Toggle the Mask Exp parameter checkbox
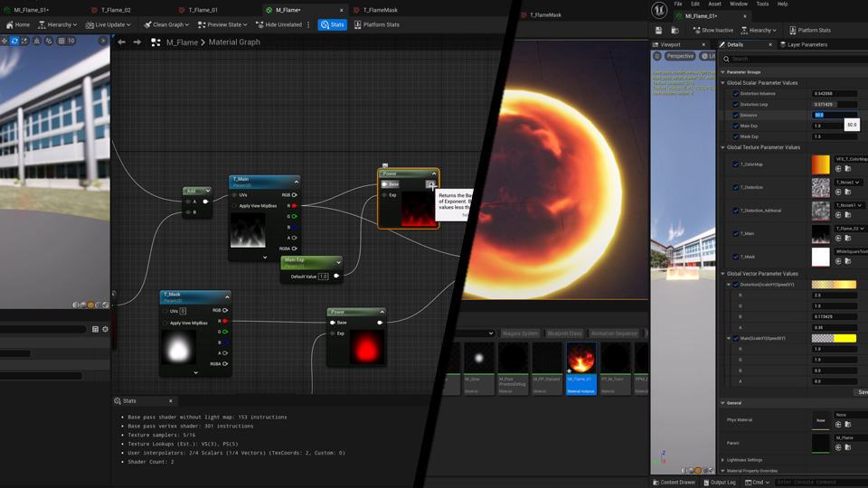Screen dimensions: 868x488 point(735,136)
